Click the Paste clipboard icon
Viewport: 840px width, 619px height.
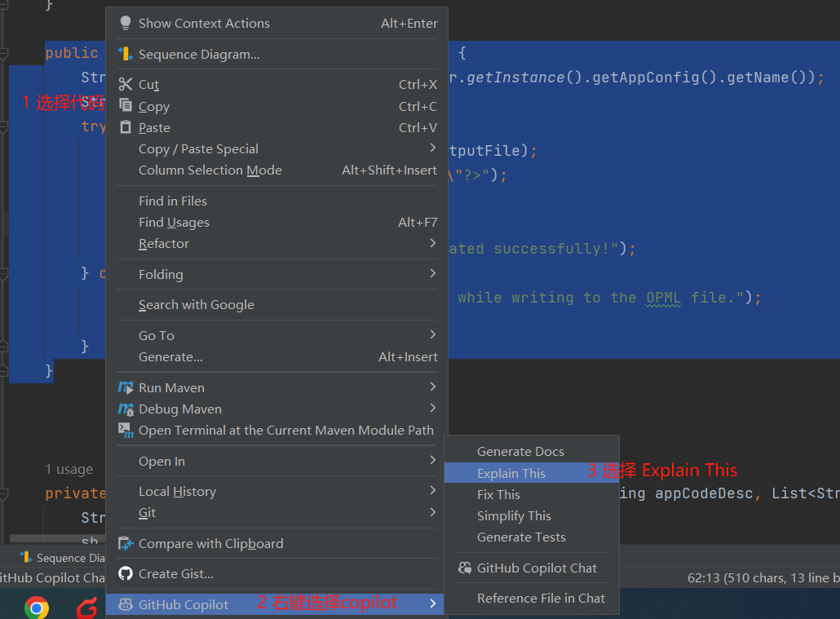click(125, 127)
